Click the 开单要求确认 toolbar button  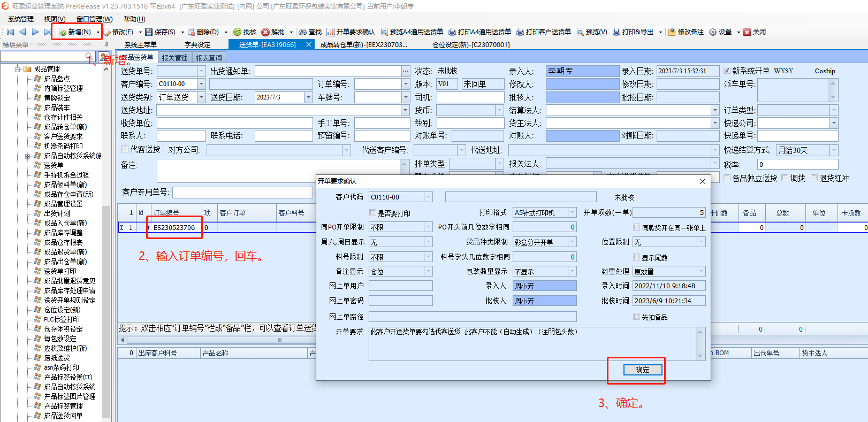351,32
